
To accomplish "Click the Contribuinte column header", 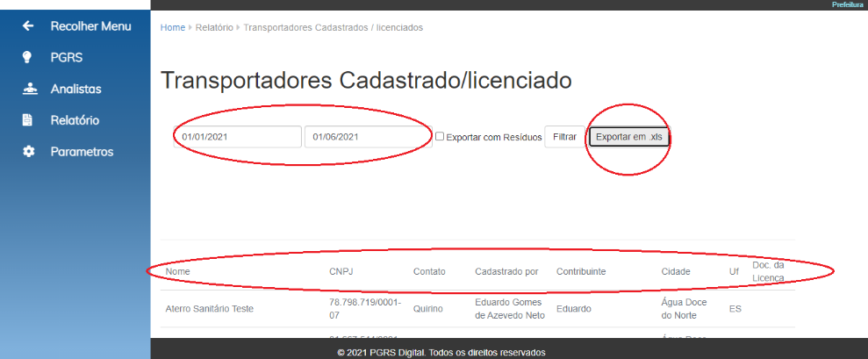I will (581, 272).
